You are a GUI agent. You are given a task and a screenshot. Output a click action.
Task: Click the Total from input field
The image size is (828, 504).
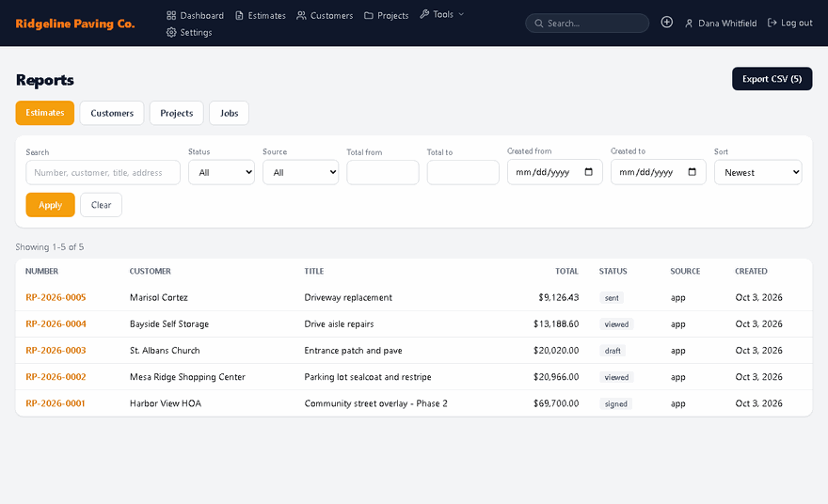tap(383, 173)
